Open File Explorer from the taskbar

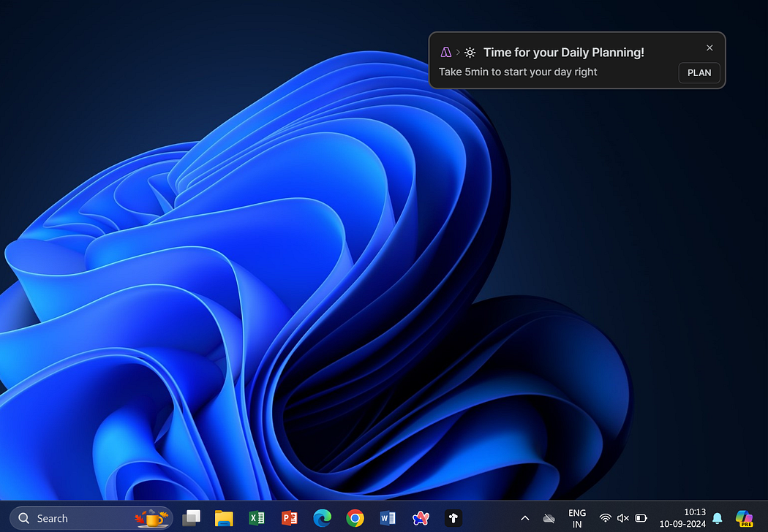[224, 518]
